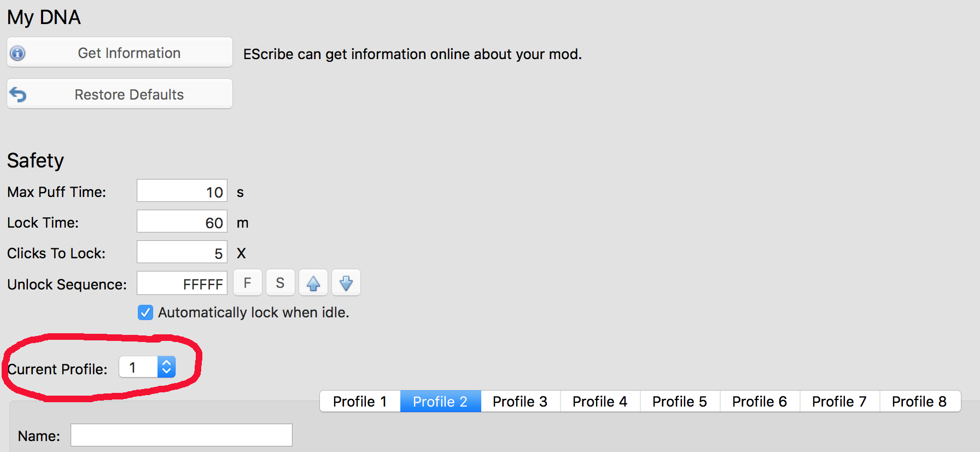
Task: Choose the Profile 8 tab
Action: coord(919,402)
